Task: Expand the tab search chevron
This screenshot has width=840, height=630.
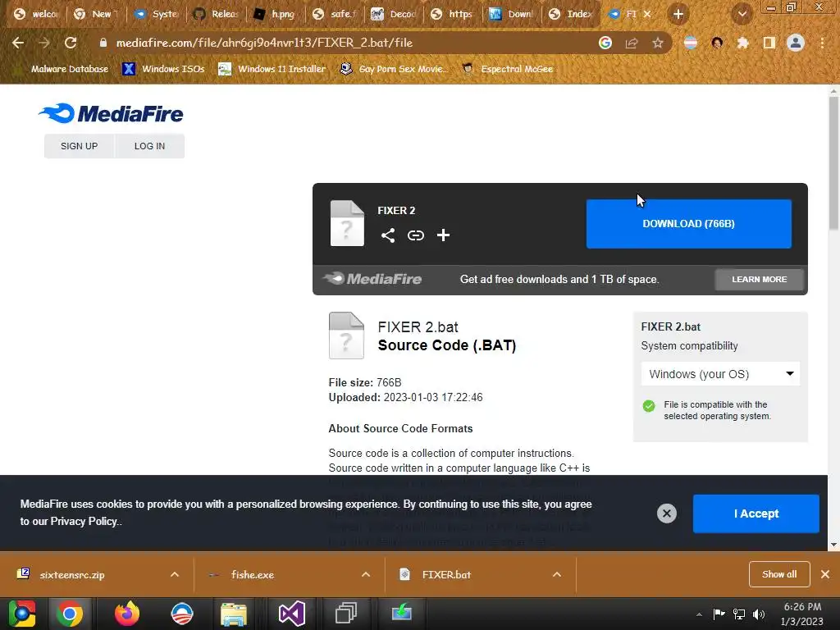Action: [x=742, y=14]
